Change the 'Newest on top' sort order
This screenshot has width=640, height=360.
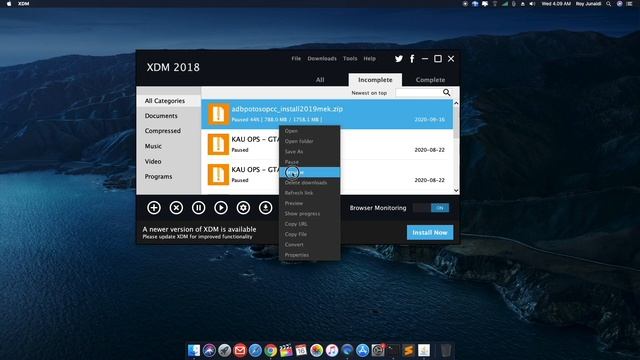click(369, 93)
